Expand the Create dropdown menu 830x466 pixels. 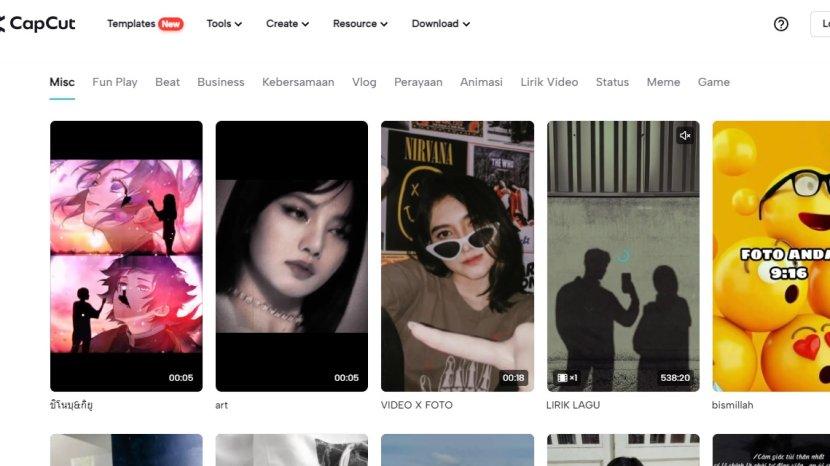point(287,24)
